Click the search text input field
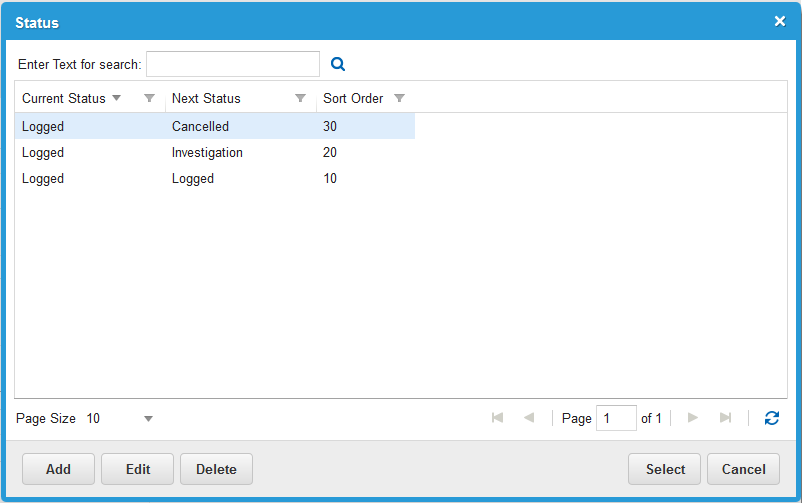Screen dimensions: 802x503 coord(232,64)
